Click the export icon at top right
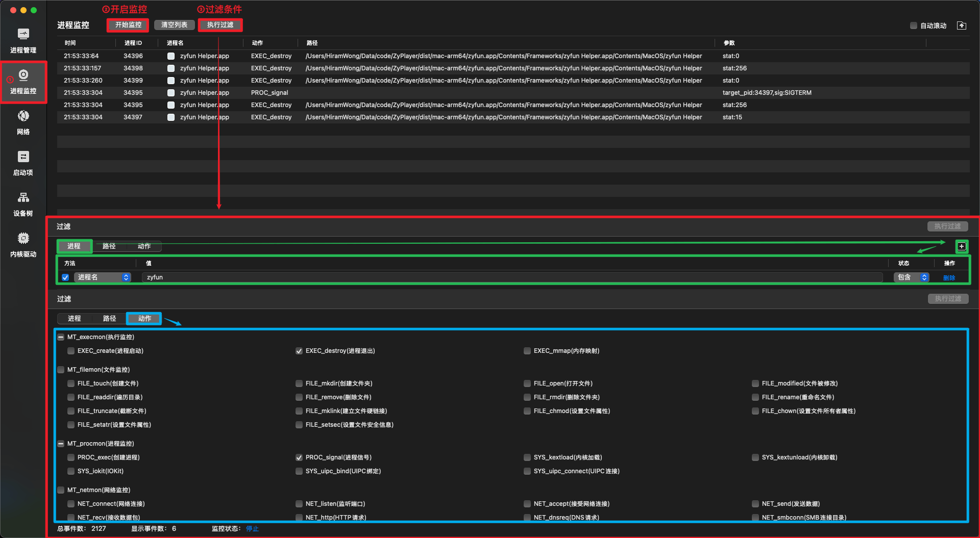Screen dimensions: 980x538 pyautogui.click(x=963, y=25)
